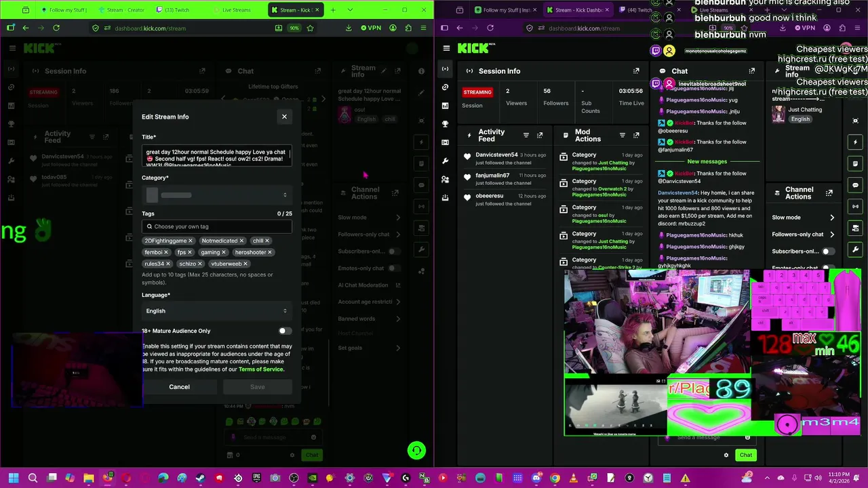
Task: Click the Choose your own tag field
Action: [x=217, y=226]
